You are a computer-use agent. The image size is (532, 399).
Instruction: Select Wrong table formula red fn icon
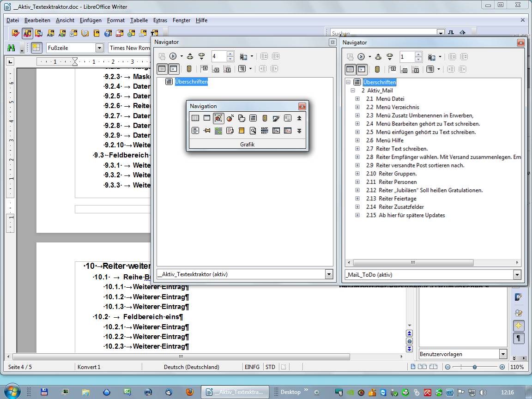tap(287, 131)
